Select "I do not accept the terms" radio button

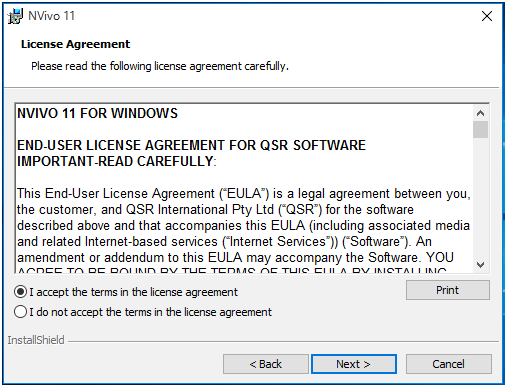point(20,312)
